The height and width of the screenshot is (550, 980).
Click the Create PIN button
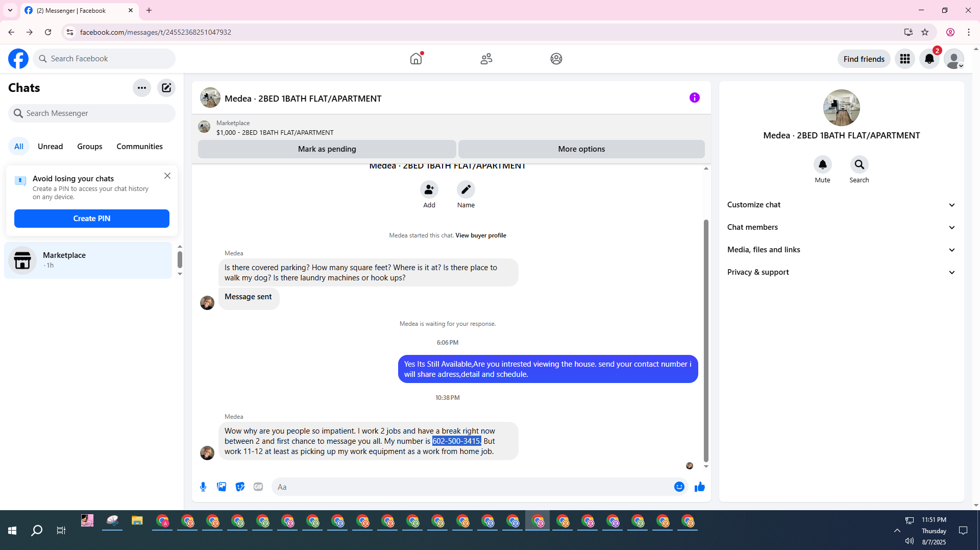point(92,219)
